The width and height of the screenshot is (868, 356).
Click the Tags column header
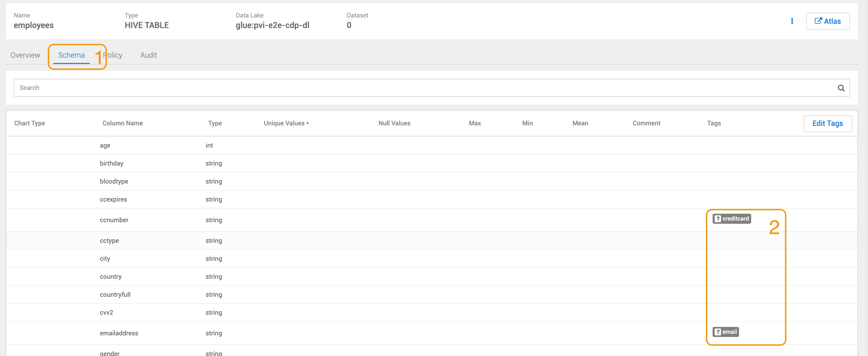[714, 124]
